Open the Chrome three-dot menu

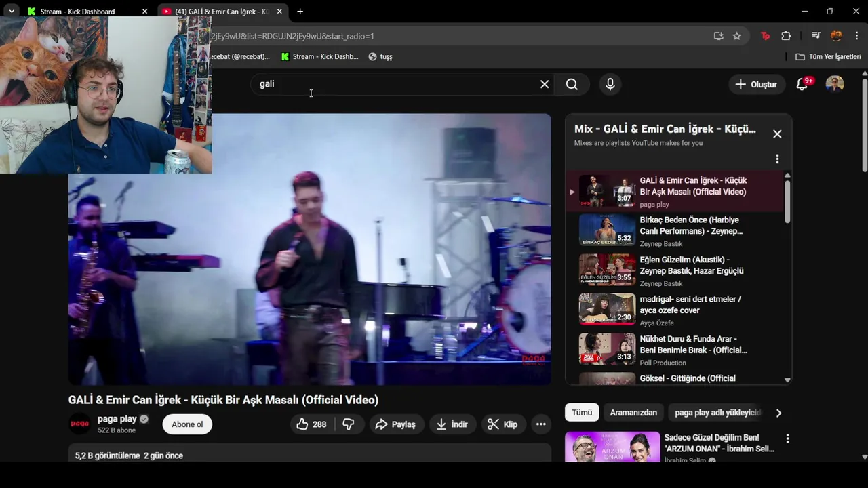[856, 36]
